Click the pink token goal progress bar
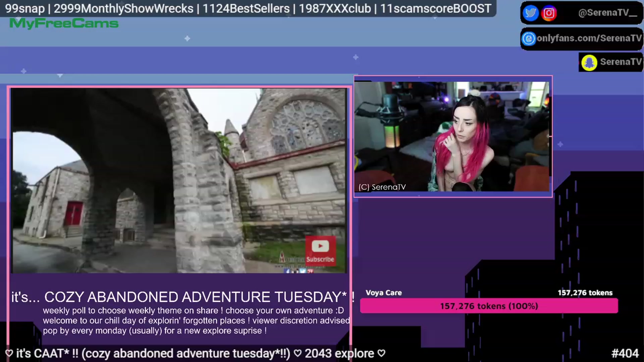 coord(489,306)
